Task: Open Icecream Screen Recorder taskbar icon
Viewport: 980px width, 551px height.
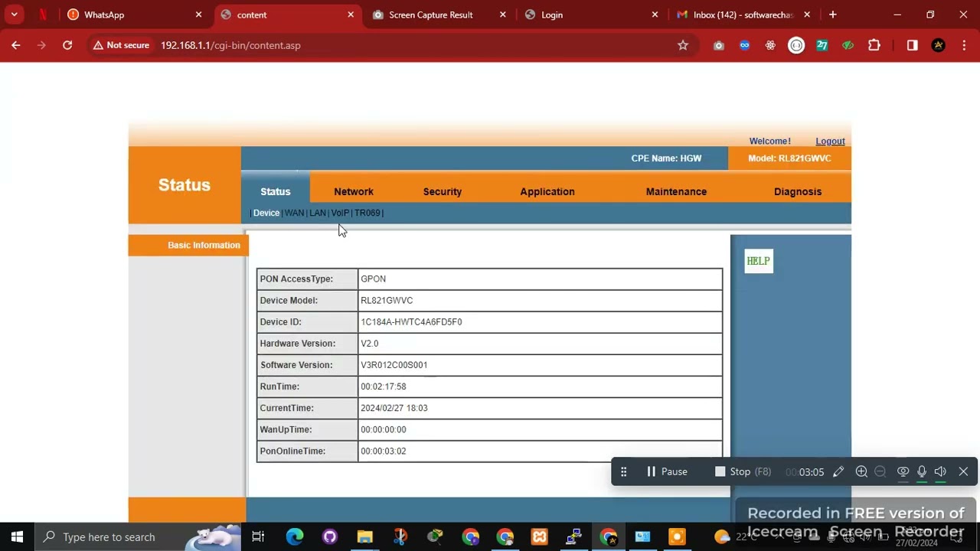Action: pos(677,536)
